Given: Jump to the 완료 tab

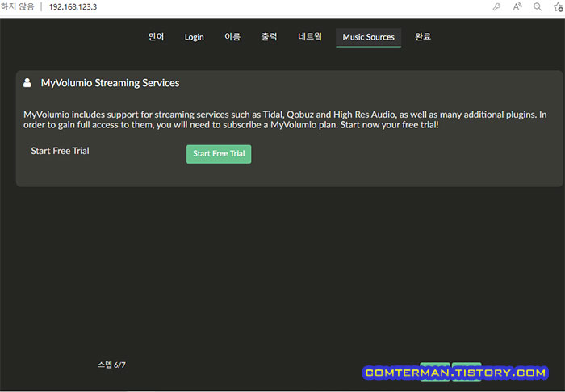Looking at the screenshot, I should (x=423, y=37).
